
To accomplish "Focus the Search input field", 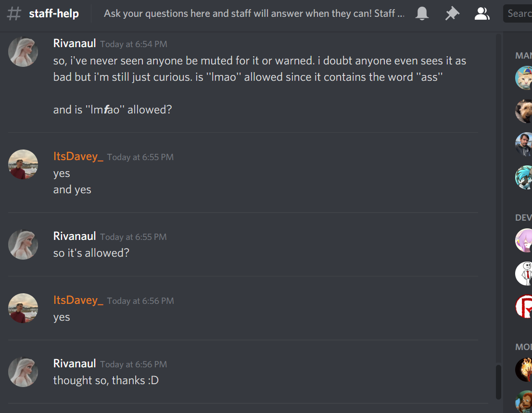I will pos(518,13).
